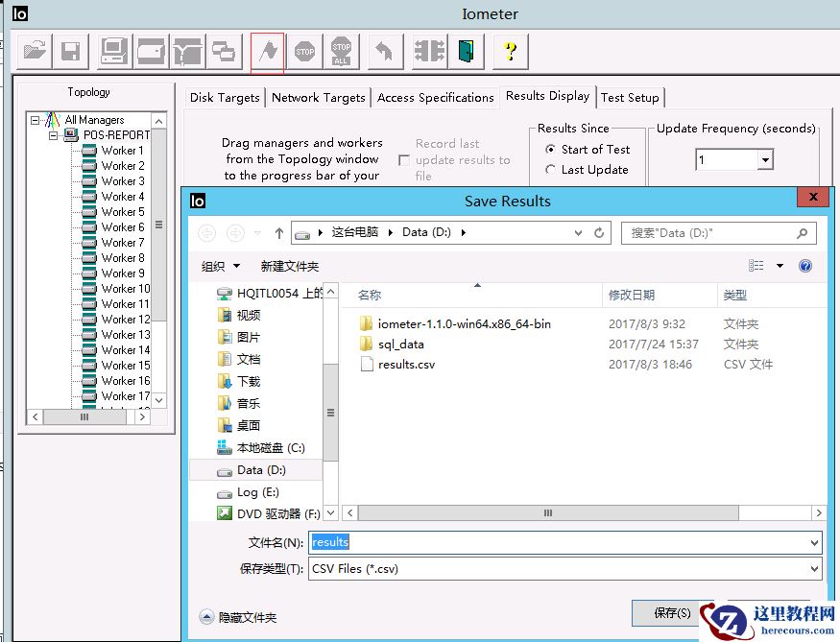
Task: Click the 保存(S) save button
Action: (x=671, y=612)
